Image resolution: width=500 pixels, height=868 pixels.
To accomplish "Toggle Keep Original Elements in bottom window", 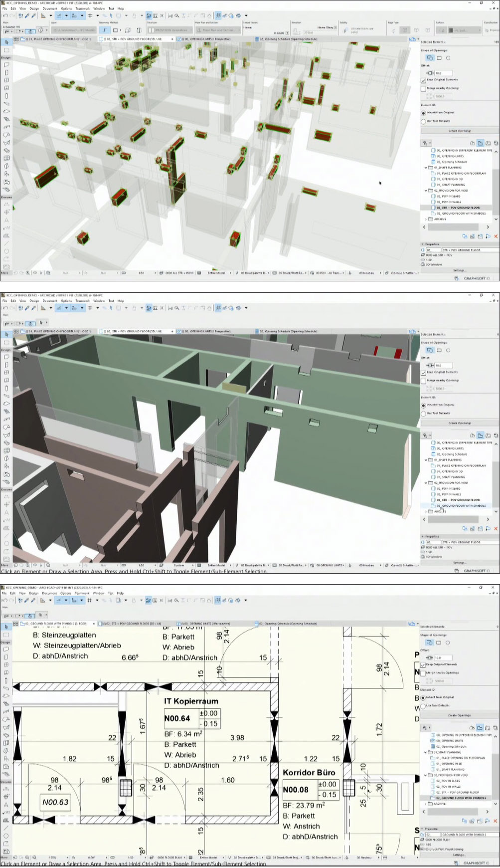I will [423, 664].
